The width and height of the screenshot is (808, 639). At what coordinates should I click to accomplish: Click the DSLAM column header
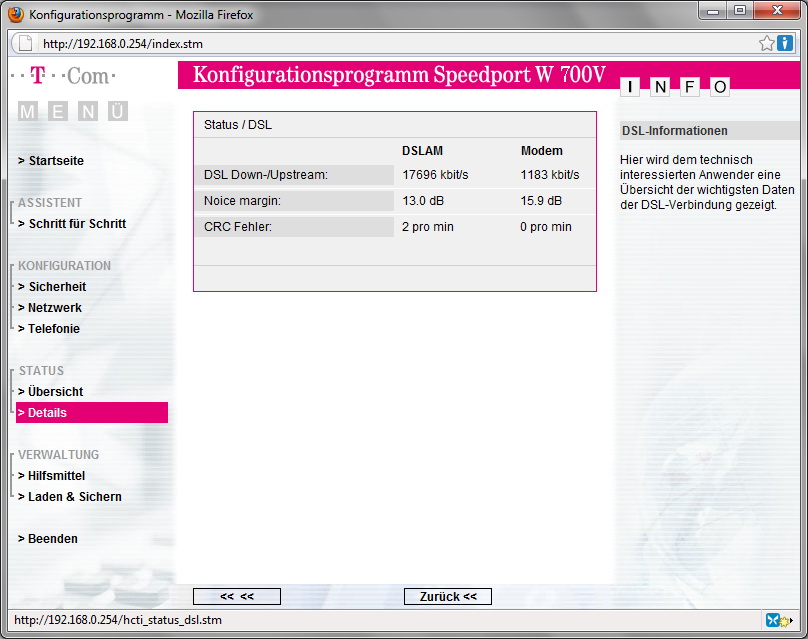click(422, 151)
